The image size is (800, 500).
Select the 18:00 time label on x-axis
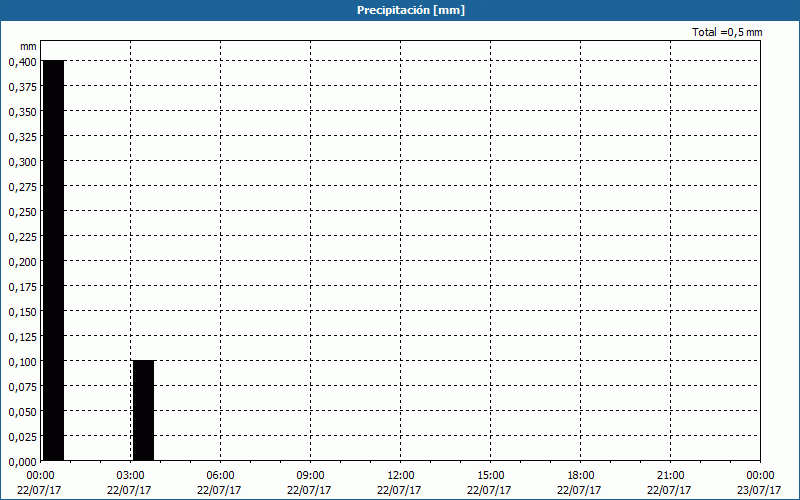pyautogui.click(x=581, y=476)
